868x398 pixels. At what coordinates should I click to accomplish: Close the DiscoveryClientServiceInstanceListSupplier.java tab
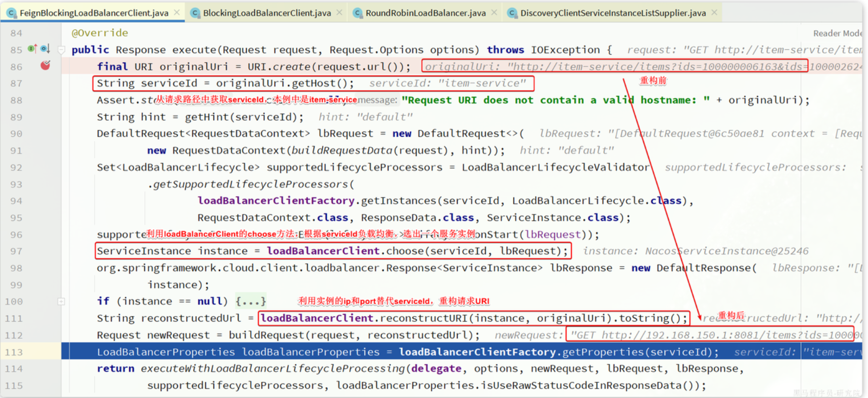point(714,13)
